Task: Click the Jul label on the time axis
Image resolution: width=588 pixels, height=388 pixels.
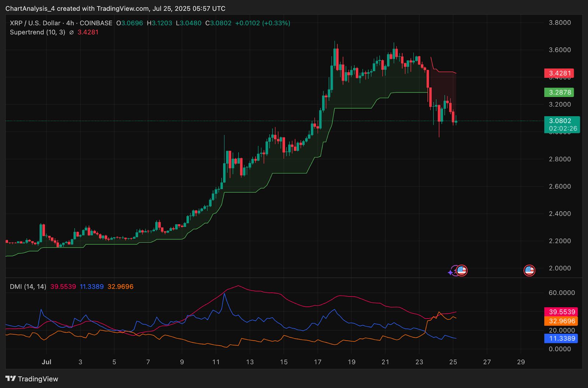Action: pos(46,362)
